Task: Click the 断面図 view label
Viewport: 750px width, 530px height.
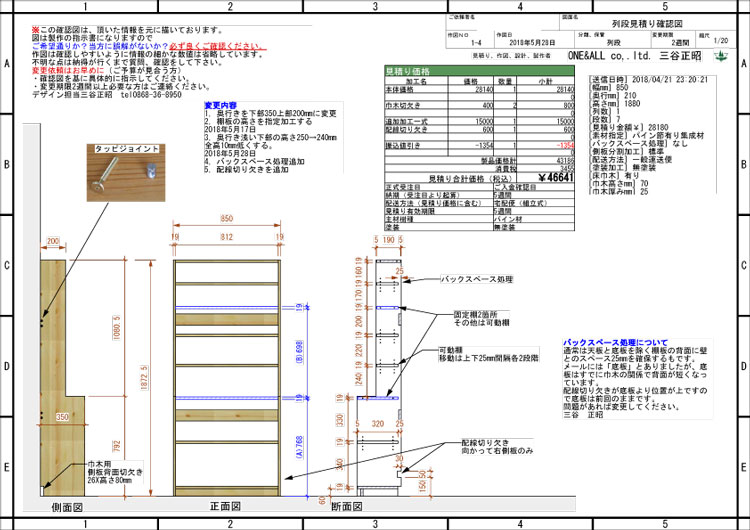Action: (347, 506)
